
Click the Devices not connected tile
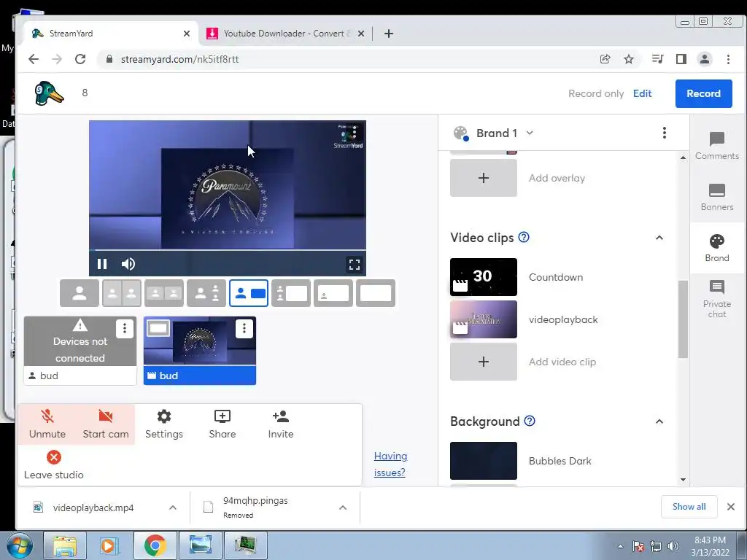(x=80, y=351)
